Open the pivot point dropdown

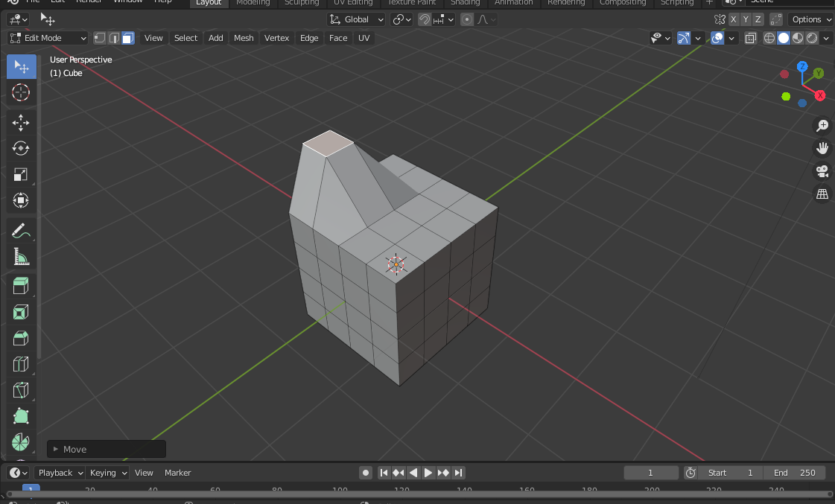pyautogui.click(x=402, y=19)
